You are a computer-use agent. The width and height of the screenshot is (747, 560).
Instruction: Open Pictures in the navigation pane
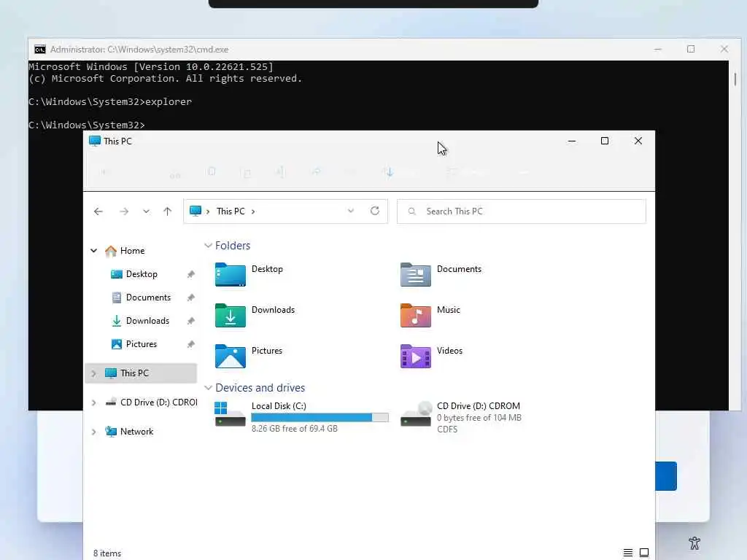point(141,344)
